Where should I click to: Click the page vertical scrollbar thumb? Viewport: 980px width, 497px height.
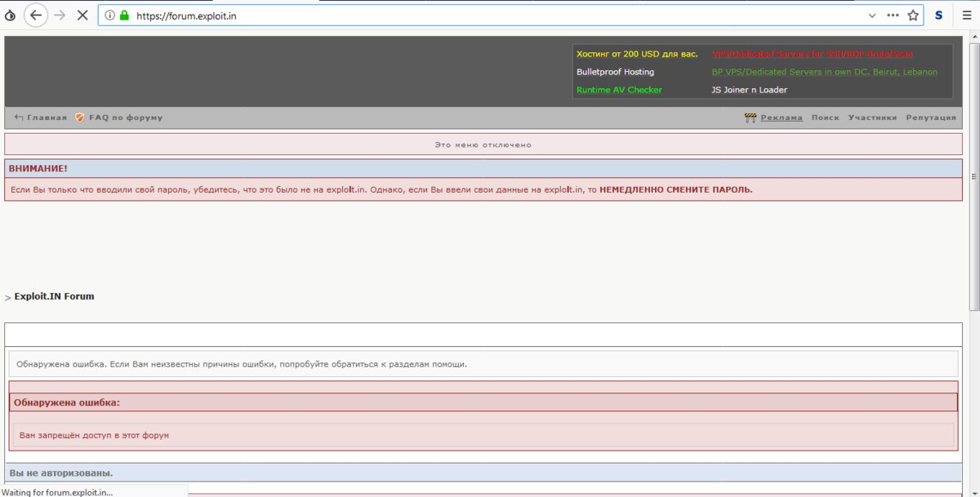[973, 174]
